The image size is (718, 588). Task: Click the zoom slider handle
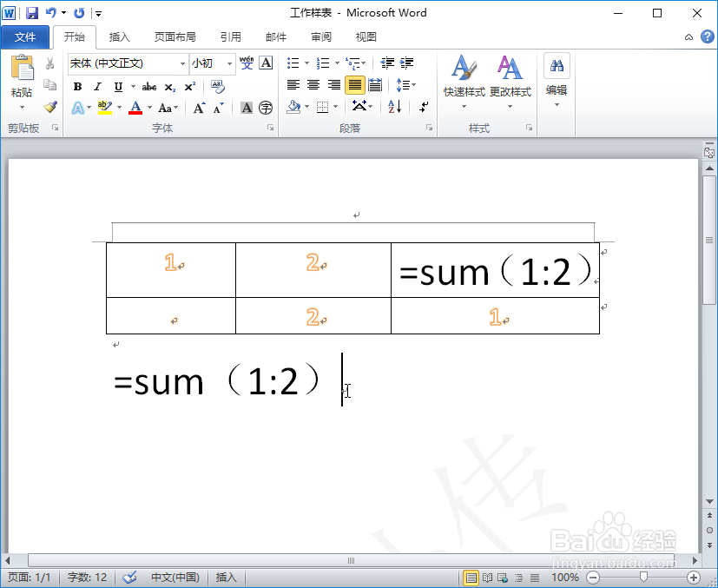click(x=643, y=577)
